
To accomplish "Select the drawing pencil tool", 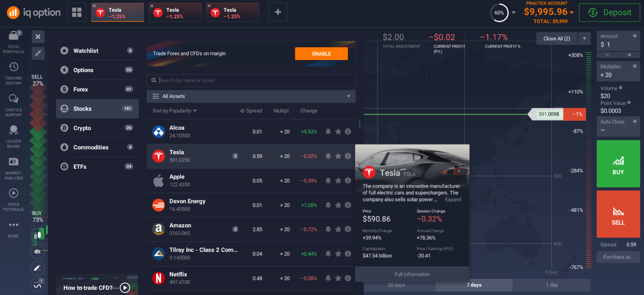I will click(37, 268).
